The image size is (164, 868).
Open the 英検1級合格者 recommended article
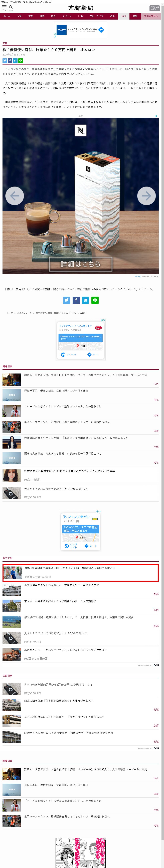70,568
